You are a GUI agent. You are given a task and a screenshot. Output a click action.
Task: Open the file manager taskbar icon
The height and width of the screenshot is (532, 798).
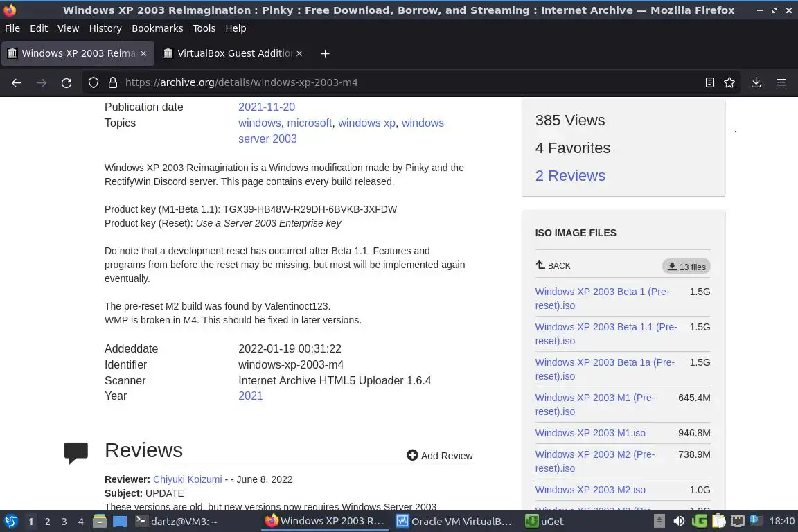100,522
